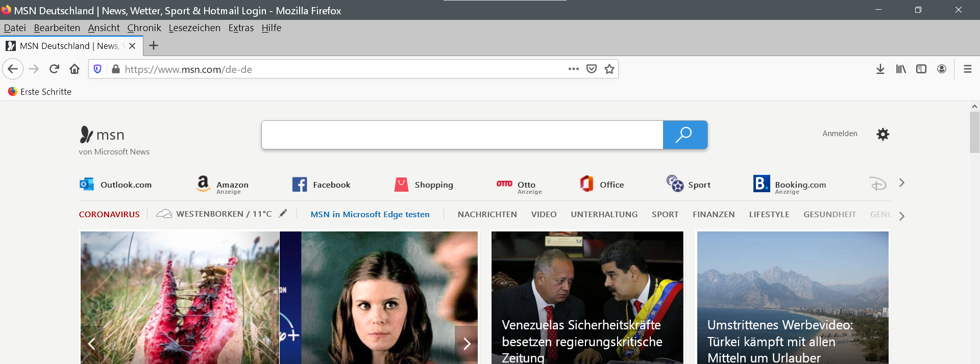The width and height of the screenshot is (980, 364).
Task: Edit weather location with pencil icon
Action: tap(283, 213)
